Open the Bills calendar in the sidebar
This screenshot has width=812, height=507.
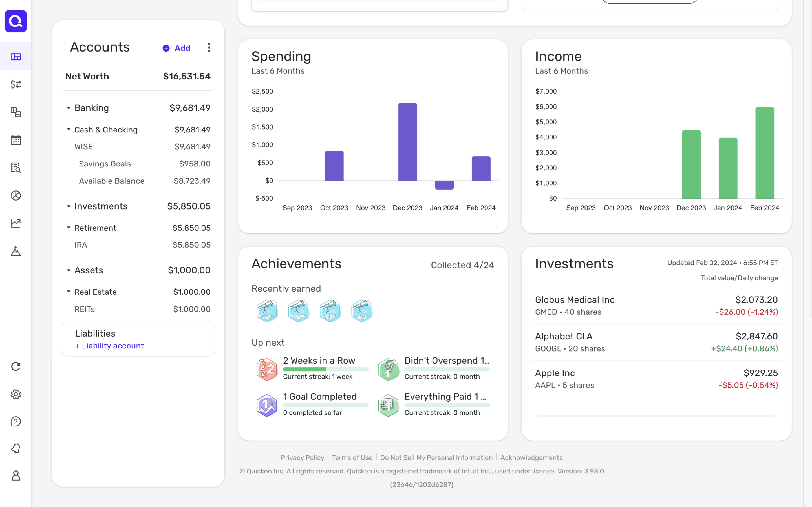16,140
